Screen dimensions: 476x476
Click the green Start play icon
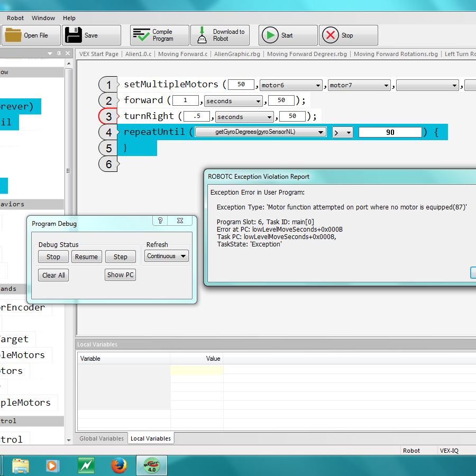pyautogui.click(x=270, y=35)
